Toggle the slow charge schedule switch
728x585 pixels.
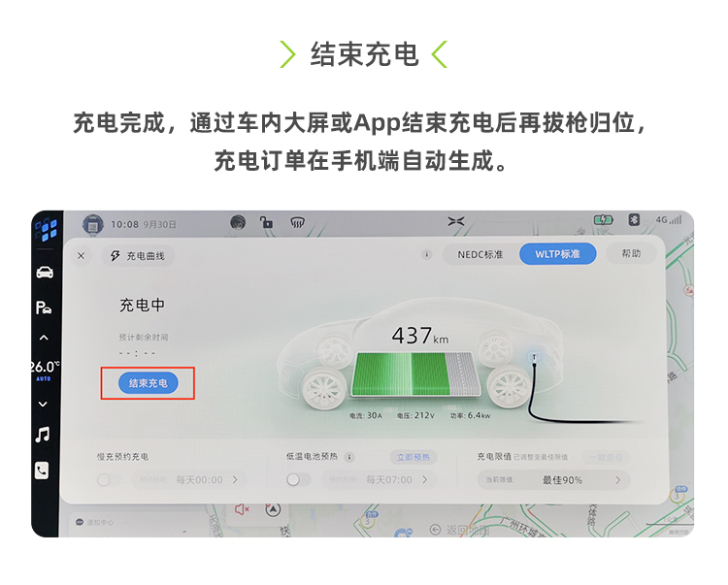click(x=108, y=479)
